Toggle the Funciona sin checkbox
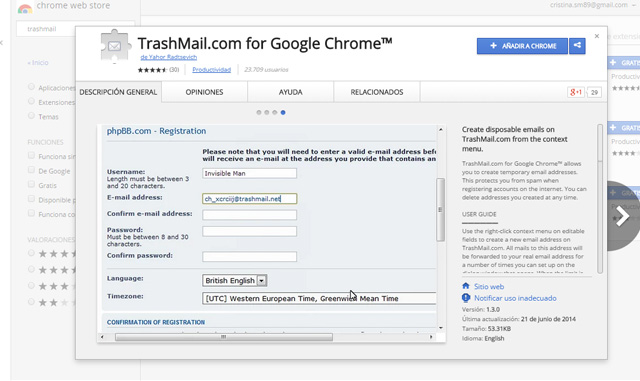 (x=31, y=155)
